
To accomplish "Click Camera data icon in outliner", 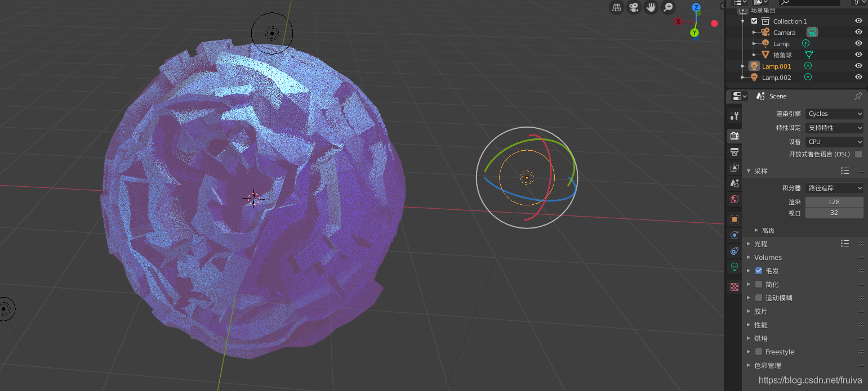I will (812, 32).
